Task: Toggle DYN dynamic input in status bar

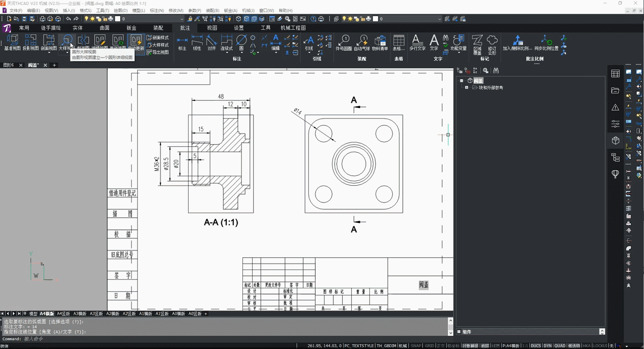Action: (x=547, y=346)
